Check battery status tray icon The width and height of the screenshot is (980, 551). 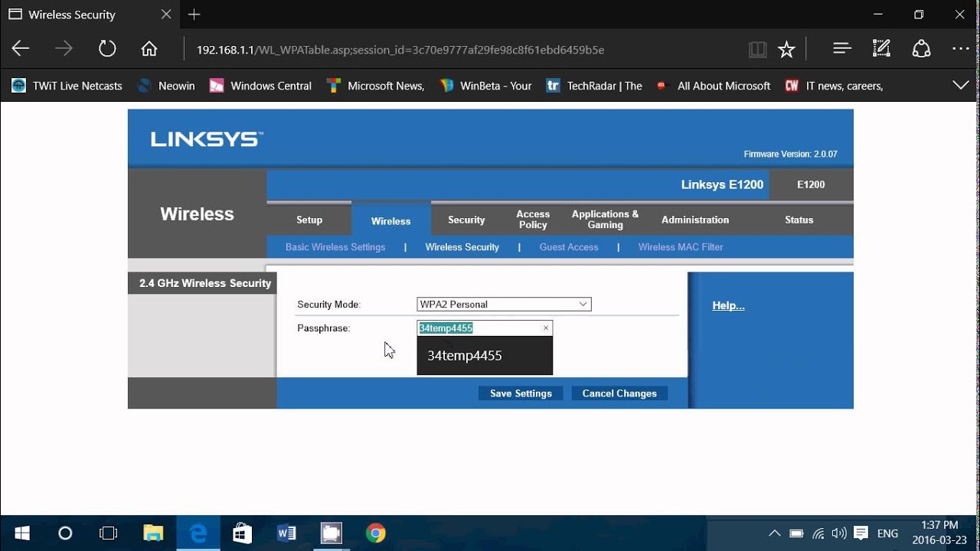click(x=796, y=533)
